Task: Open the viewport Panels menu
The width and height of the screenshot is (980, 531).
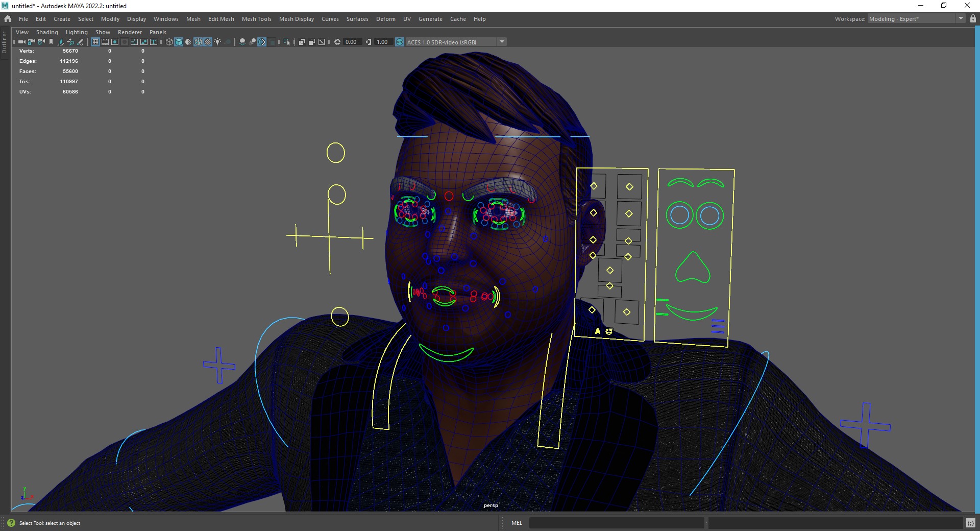Action: 158,32
